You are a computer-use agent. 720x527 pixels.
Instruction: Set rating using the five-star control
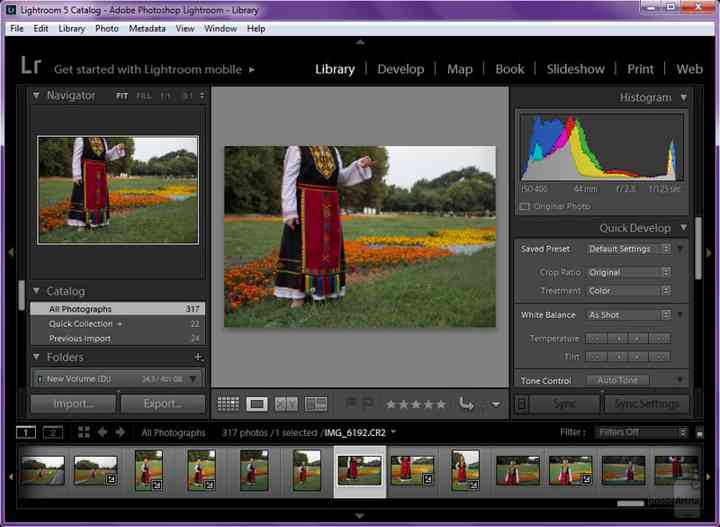point(416,404)
